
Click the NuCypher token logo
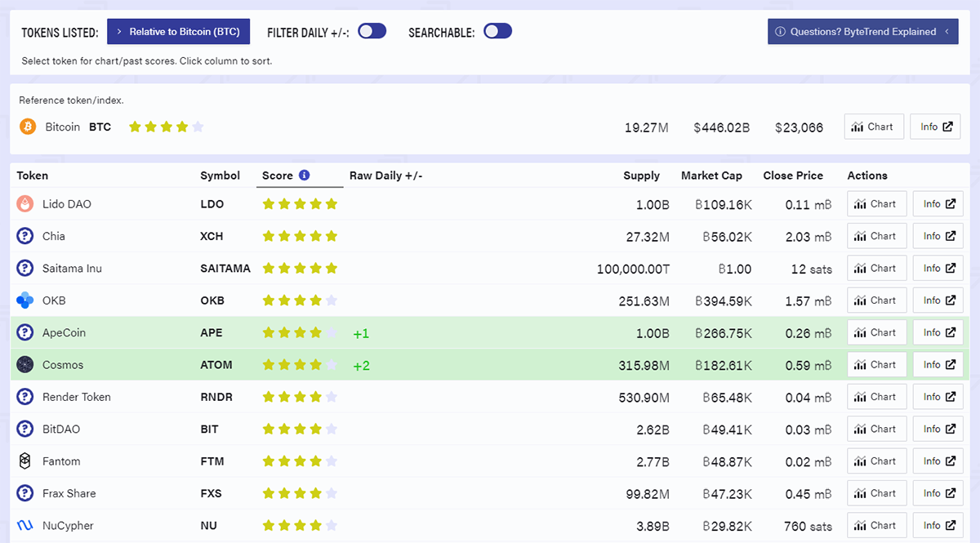[24, 525]
